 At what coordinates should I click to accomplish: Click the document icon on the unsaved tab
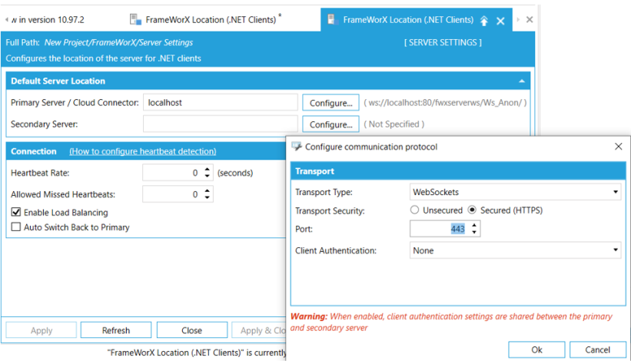[x=135, y=19]
